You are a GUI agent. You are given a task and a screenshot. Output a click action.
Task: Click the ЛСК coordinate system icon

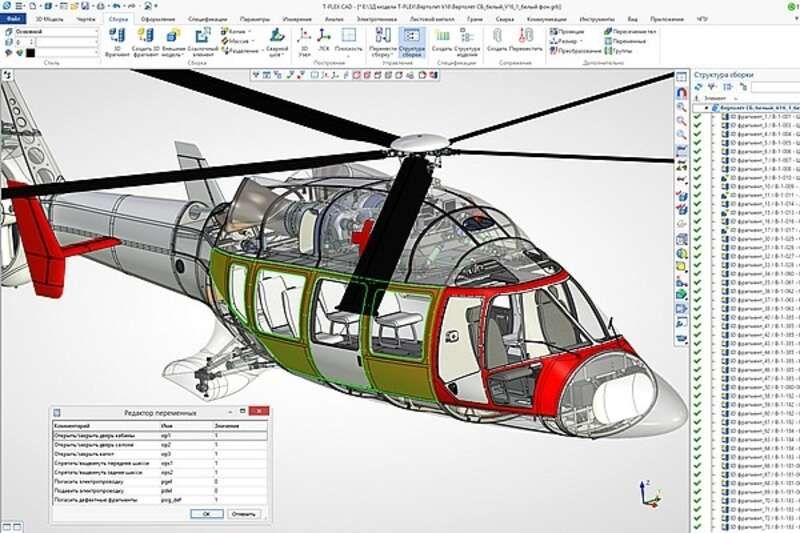click(323, 38)
